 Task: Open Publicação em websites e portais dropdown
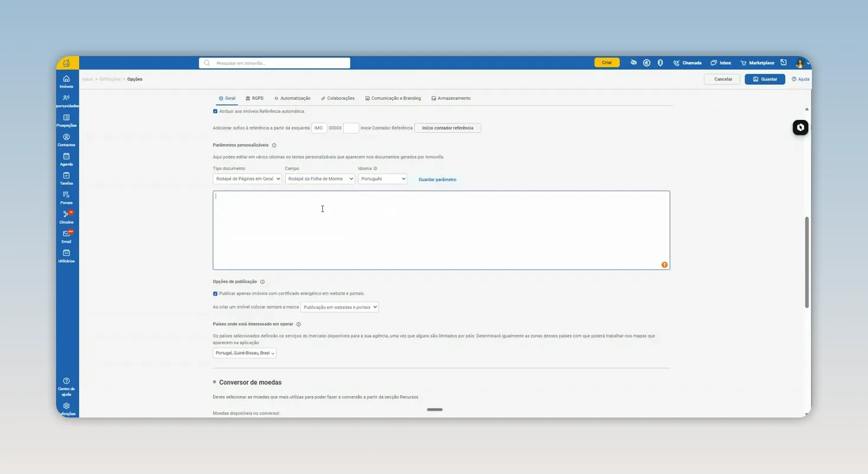[x=340, y=307]
